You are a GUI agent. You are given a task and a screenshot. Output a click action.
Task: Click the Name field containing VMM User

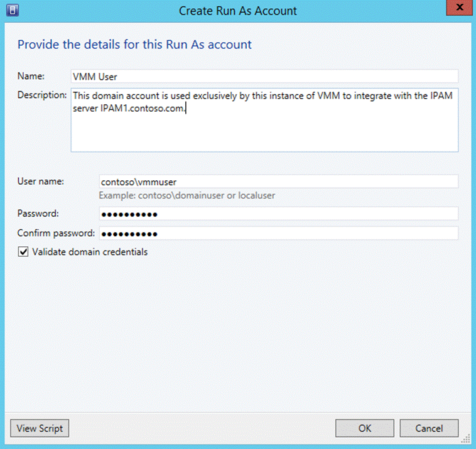click(x=264, y=77)
